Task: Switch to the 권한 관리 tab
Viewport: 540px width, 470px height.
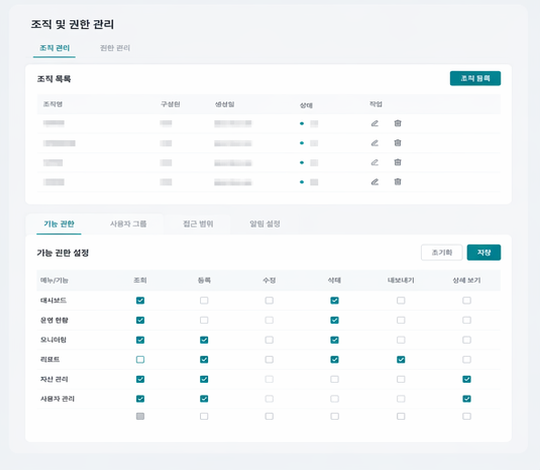Action: point(115,48)
